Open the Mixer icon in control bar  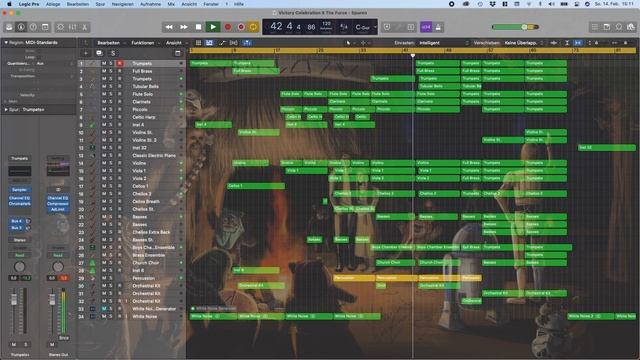(x=73, y=27)
